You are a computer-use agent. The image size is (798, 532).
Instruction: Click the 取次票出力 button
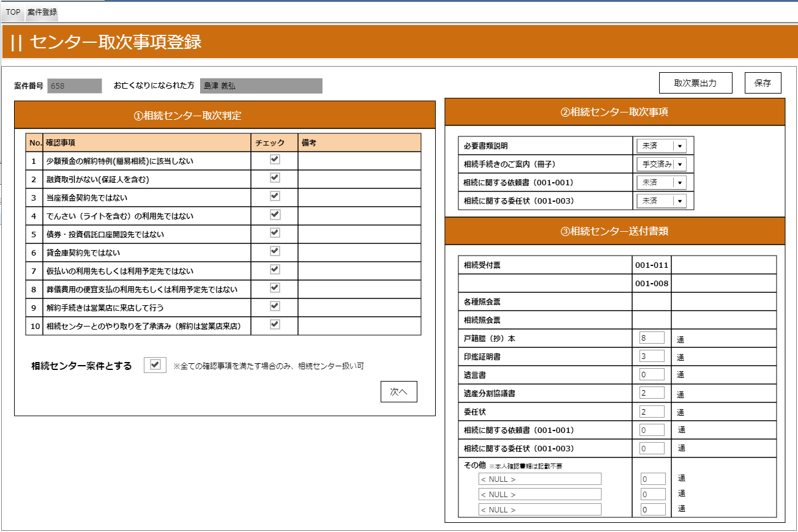pyautogui.click(x=695, y=83)
